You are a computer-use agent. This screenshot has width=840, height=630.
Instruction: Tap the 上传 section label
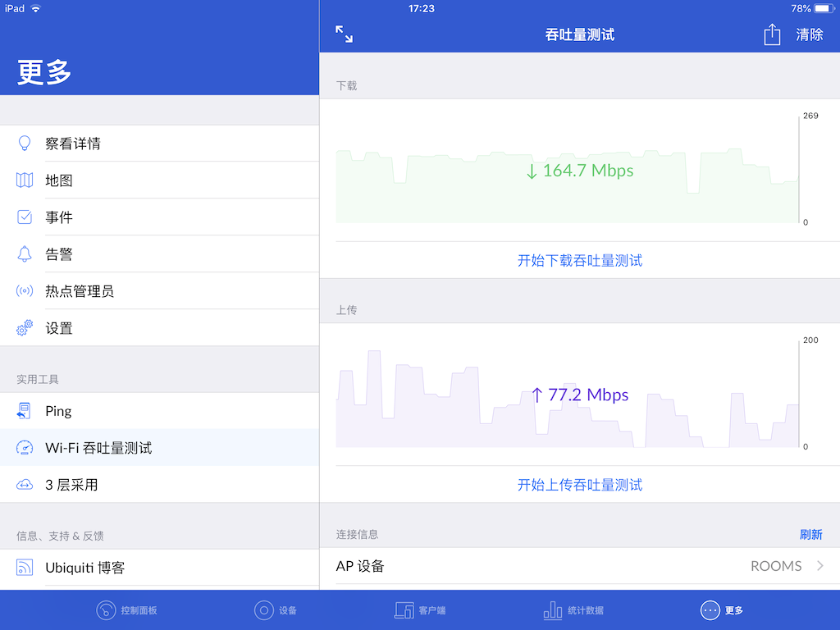coord(347,310)
